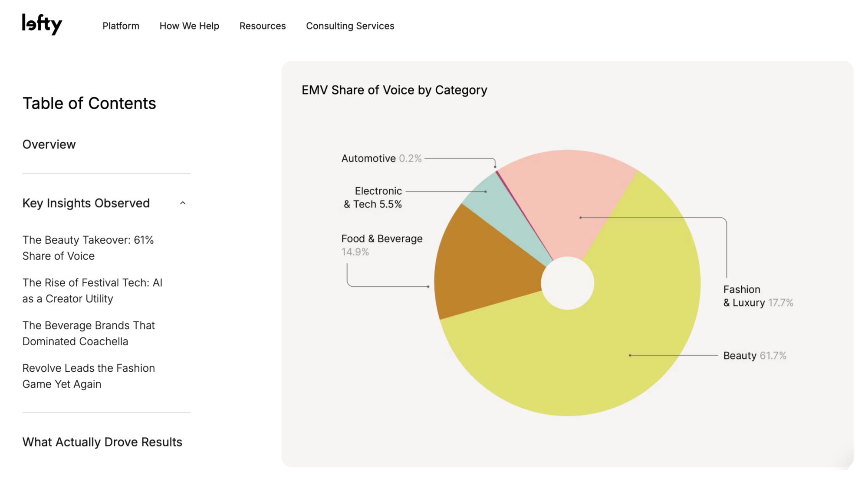This screenshot has width=868, height=488.
Task: Open the How We Help menu
Action: point(189,26)
